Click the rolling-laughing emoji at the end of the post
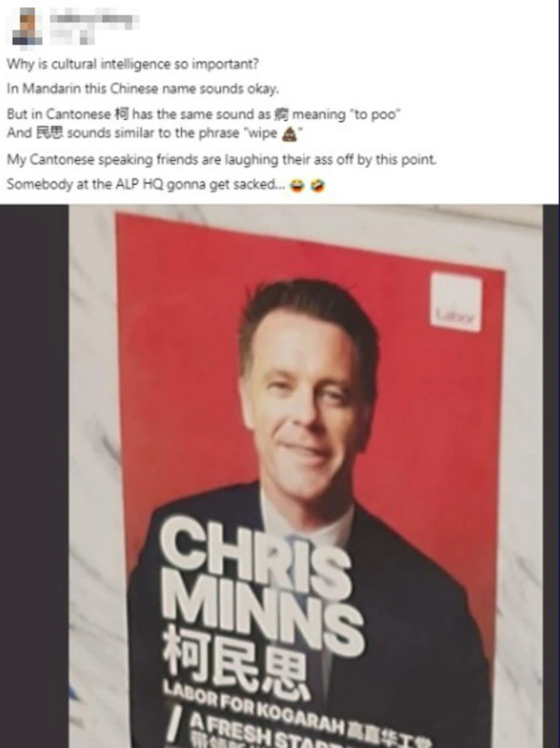Viewport: 560px width, 748px height. pos(317,185)
